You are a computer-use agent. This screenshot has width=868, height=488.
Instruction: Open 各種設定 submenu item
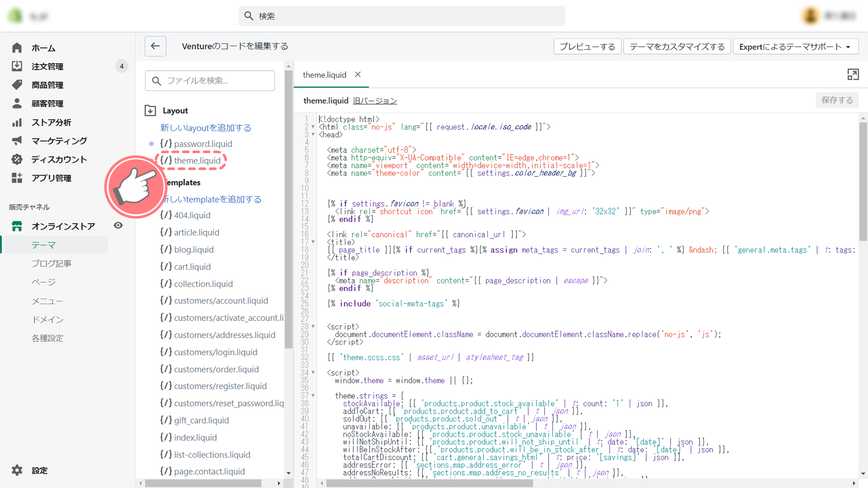(x=47, y=338)
